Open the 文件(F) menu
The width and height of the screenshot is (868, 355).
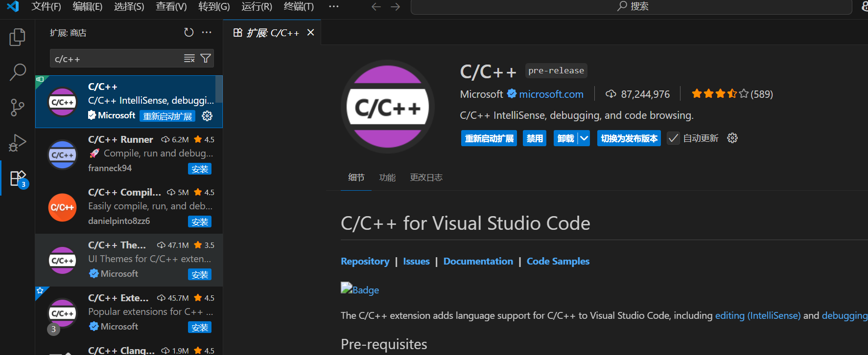click(46, 6)
